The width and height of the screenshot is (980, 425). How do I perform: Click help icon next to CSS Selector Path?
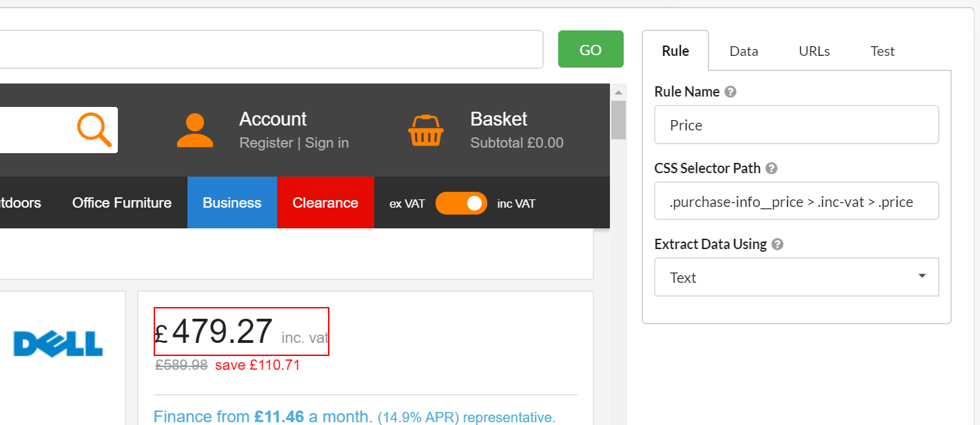[772, 168]
